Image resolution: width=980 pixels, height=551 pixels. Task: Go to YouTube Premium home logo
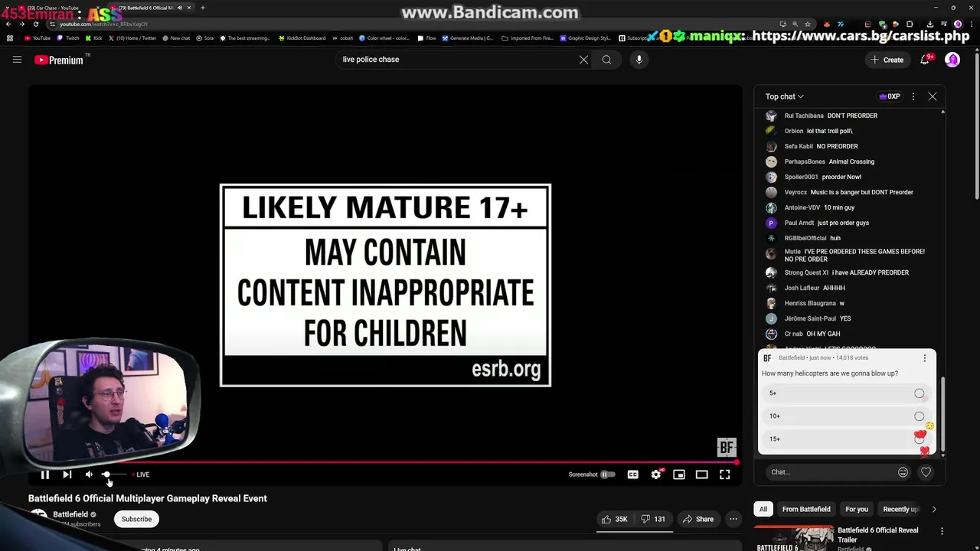click(59, 60)
